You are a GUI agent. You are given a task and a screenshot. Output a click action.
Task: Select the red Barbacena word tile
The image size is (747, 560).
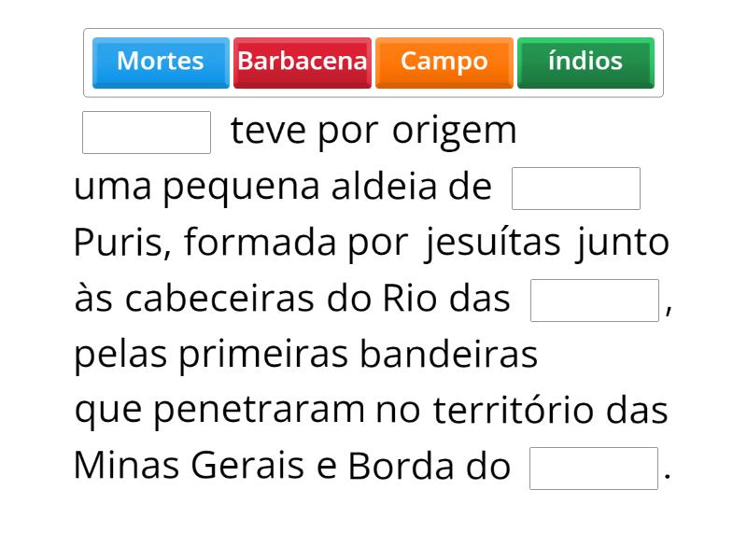pos(303,62)
